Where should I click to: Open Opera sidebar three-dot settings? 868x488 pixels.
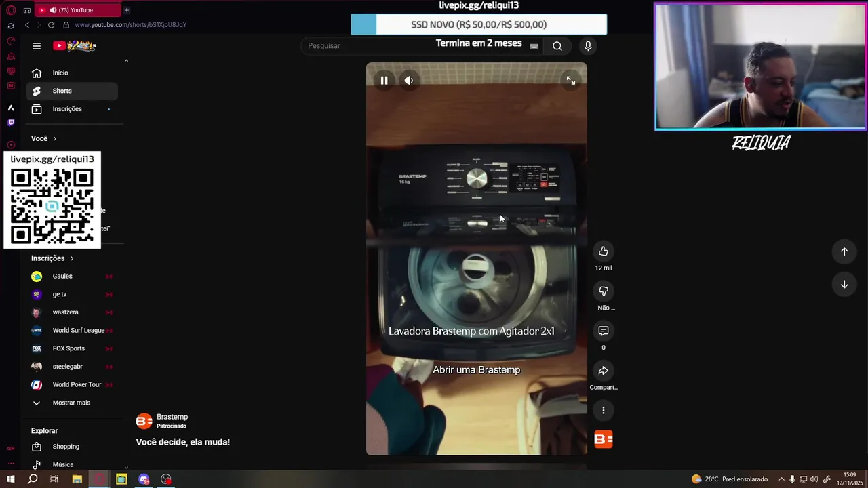pos(11,464)
